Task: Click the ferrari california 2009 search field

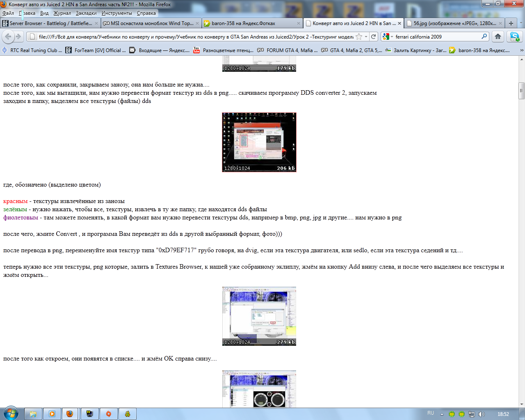Action: point(437,37)
